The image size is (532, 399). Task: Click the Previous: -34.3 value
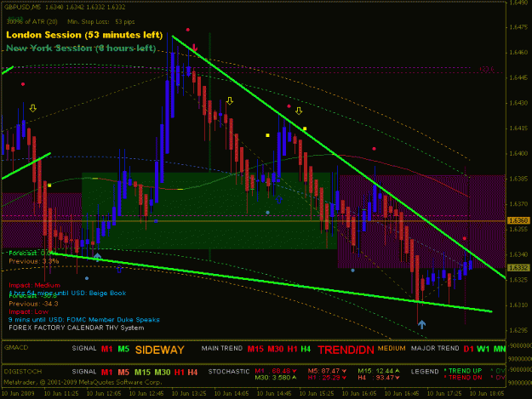(x=33, y=304)
